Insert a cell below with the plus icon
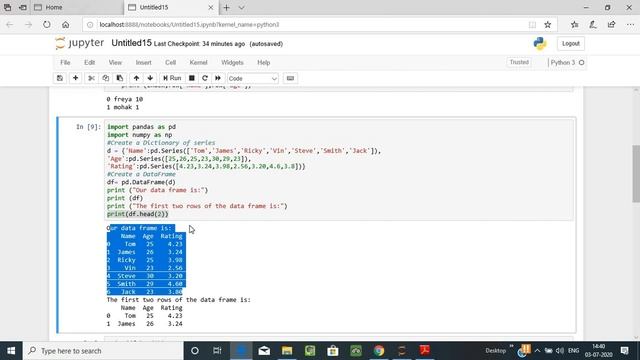Image resolution: width=640 pixels, height=360 pixels. coord(76,78)
